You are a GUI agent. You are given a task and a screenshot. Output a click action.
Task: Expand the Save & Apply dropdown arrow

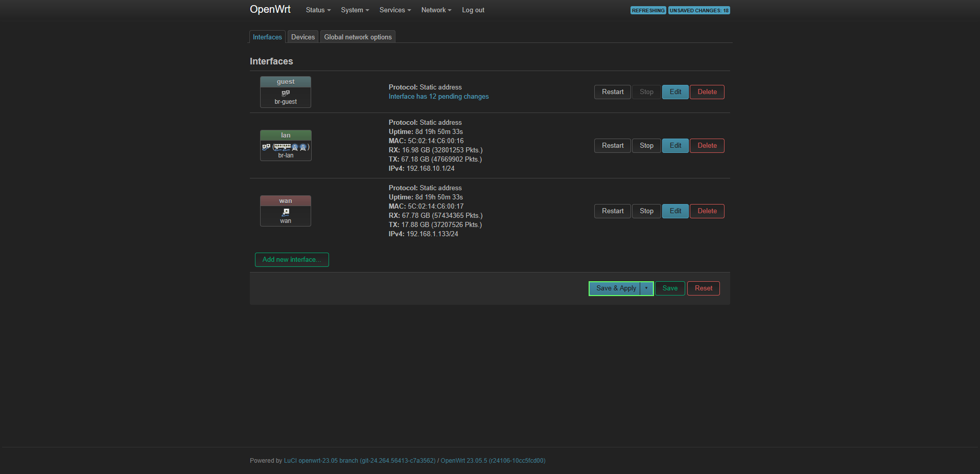click(x=646, y=288)
